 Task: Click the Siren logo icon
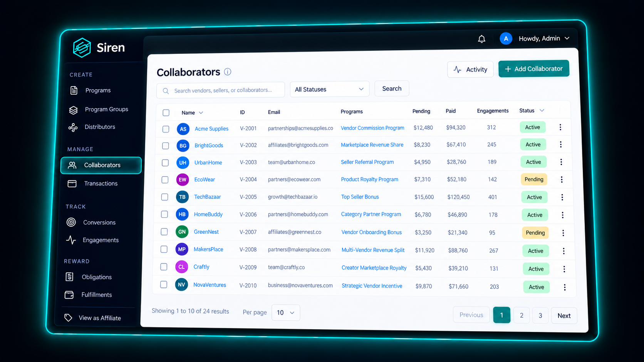click(x=82, y=48)
